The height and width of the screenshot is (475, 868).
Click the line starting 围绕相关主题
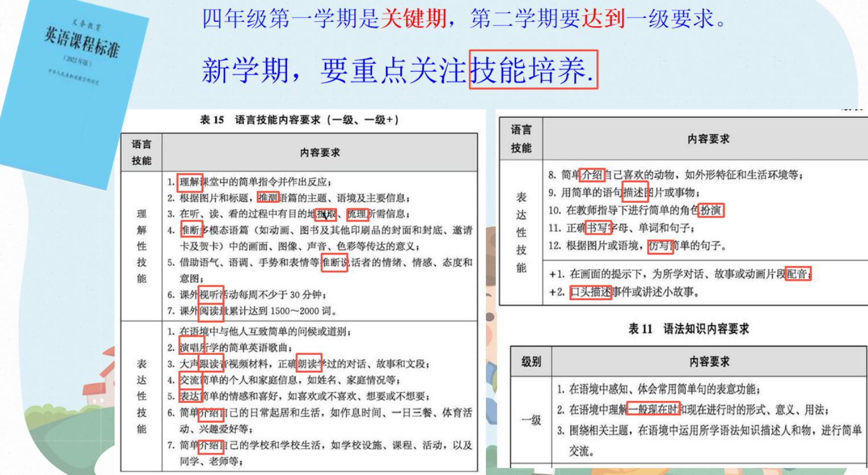click(x=709, y=441)
